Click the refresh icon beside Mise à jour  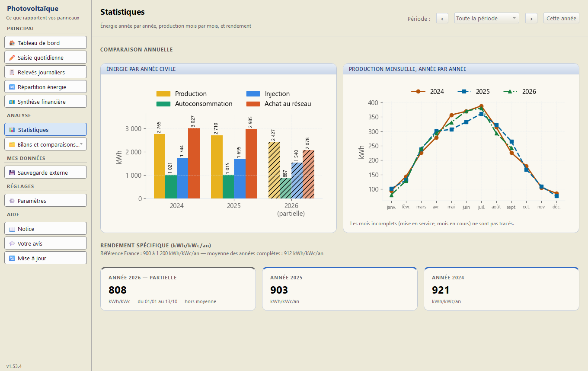12,258
